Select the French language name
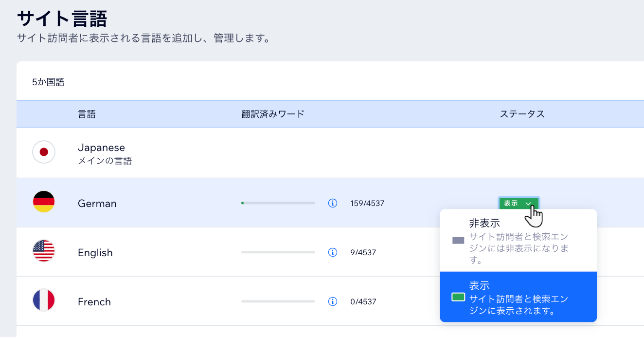The height and width of the screenshot is (337, 644). [x=94, y=302]
